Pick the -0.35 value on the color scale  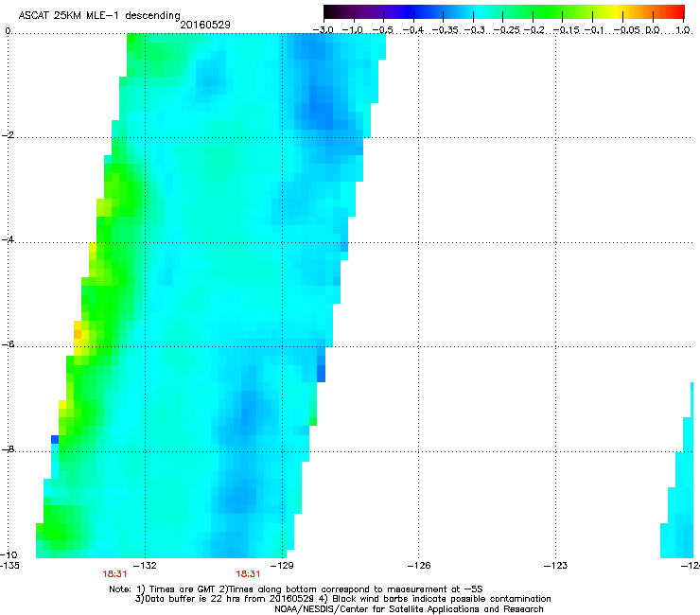(x=447, y=30)
